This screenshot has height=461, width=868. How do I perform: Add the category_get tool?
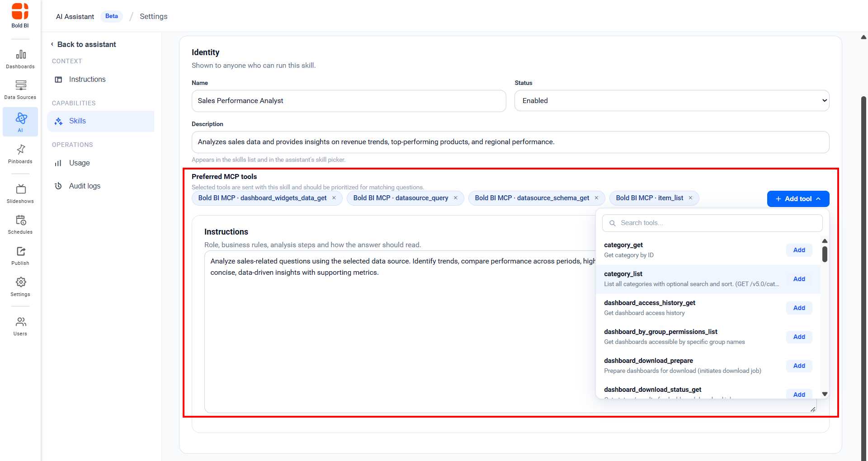click(799, 250)
